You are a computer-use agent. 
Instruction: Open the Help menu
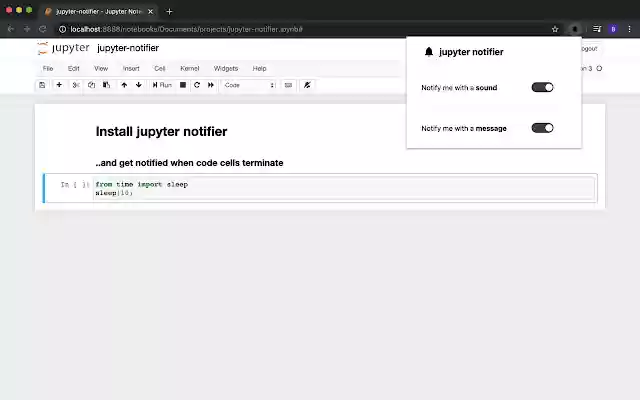coord(259,69)
